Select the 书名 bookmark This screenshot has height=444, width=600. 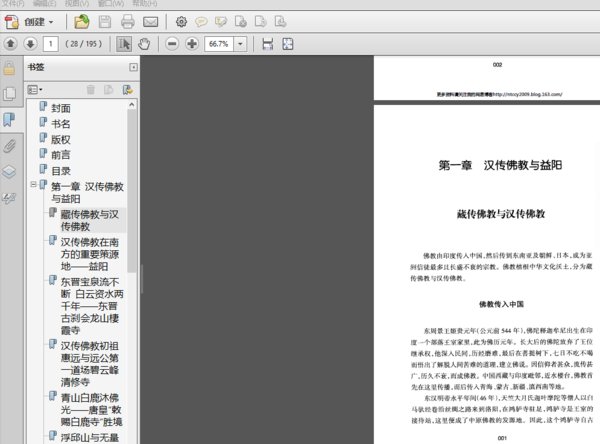(61, 124)
